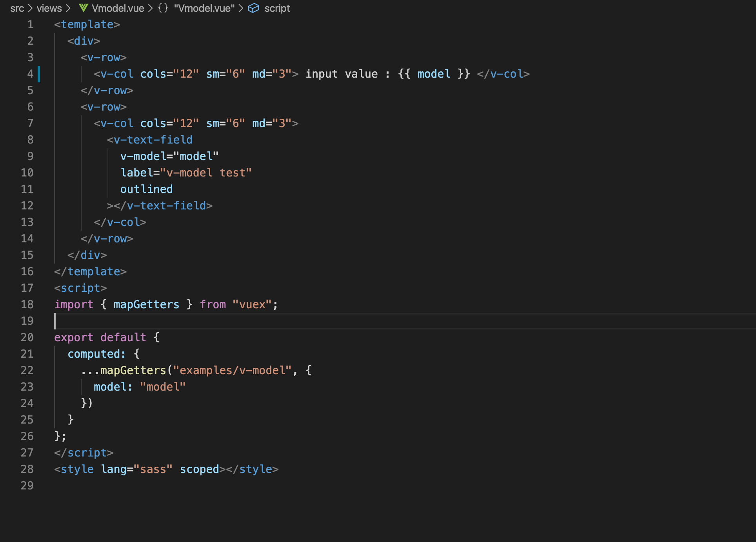Click the '"vuex"' string on line 18
Image resolution: width=756 pixels, height=542 pixels.
click(x=252, y=305)
